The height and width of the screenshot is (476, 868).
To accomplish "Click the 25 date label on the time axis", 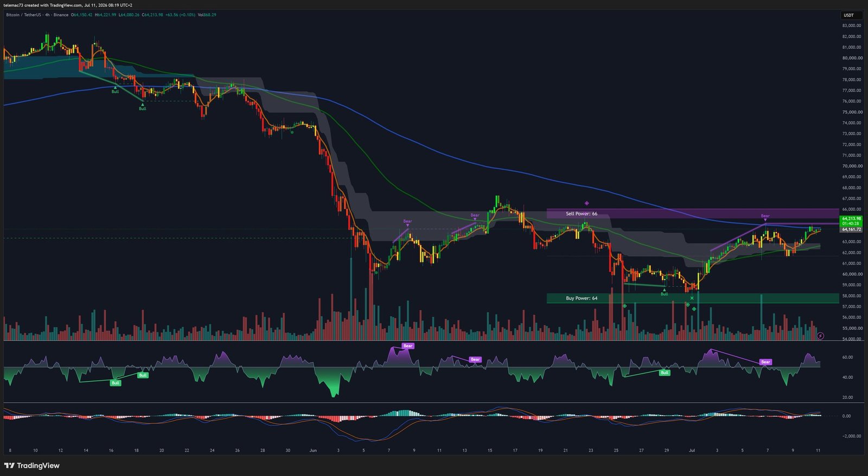I will pyautogui.click(x=616, y=451).
